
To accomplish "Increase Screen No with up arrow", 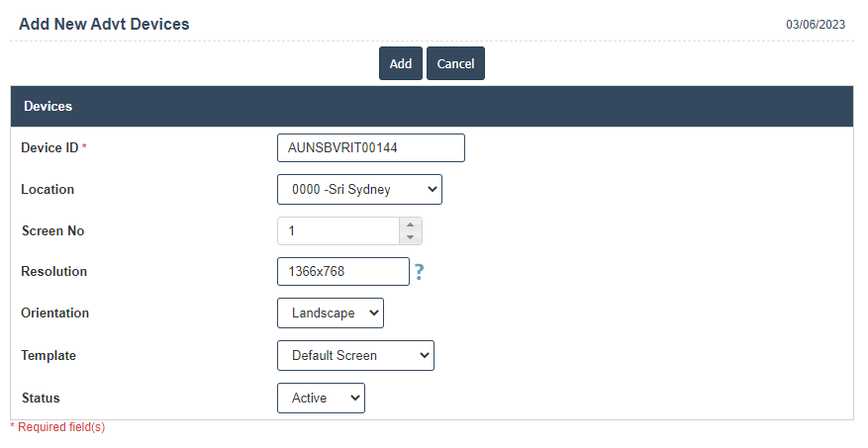I will pos(410,224).
